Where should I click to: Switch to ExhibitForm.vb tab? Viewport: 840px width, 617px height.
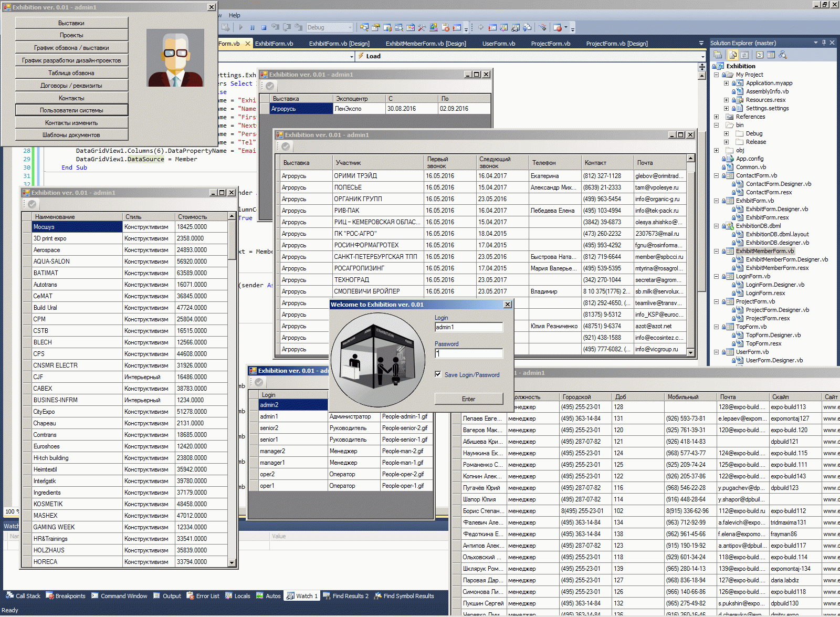click(274, 44)
